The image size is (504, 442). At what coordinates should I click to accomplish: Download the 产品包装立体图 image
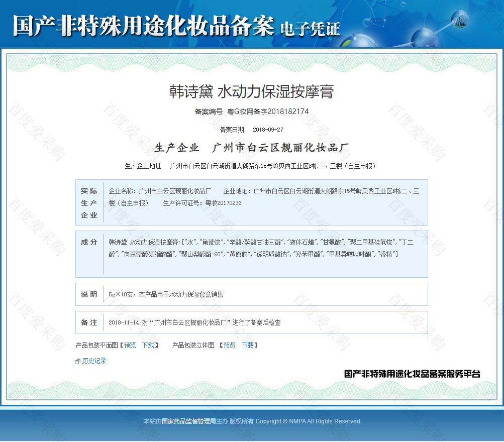pos(248,345)
